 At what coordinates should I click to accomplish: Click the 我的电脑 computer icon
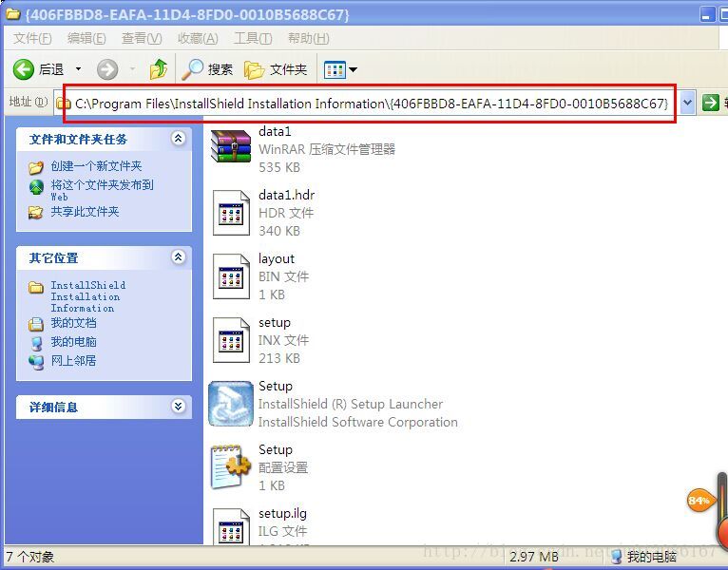click(36, 343)
